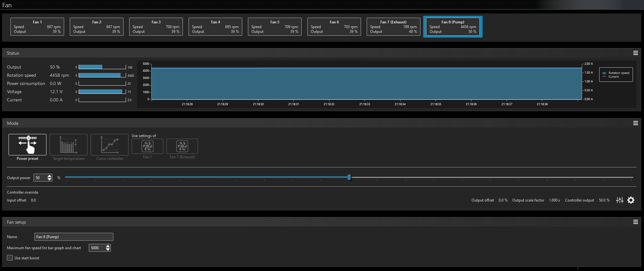Image resolution: width=644 pixels, height=271 pixels.
Task: Toggle Current series in chart legend
Action: click(613, 77)
